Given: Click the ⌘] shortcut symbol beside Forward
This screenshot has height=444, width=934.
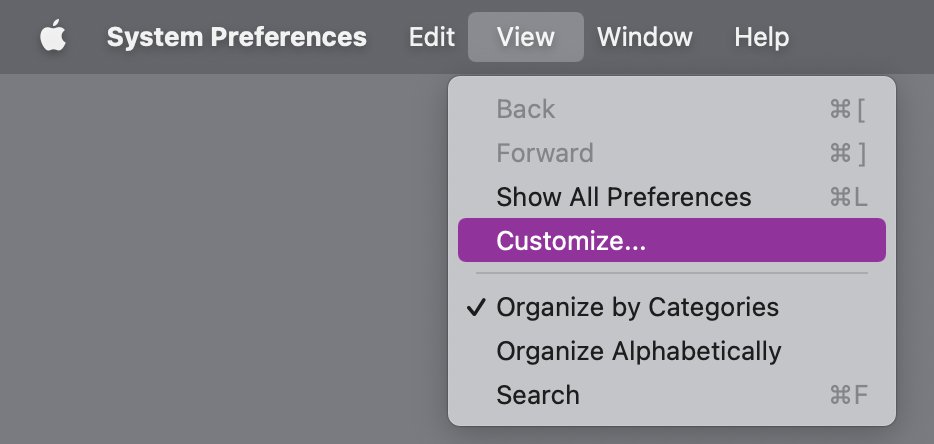Looking at the screenshot, I should tap(847, 154).
